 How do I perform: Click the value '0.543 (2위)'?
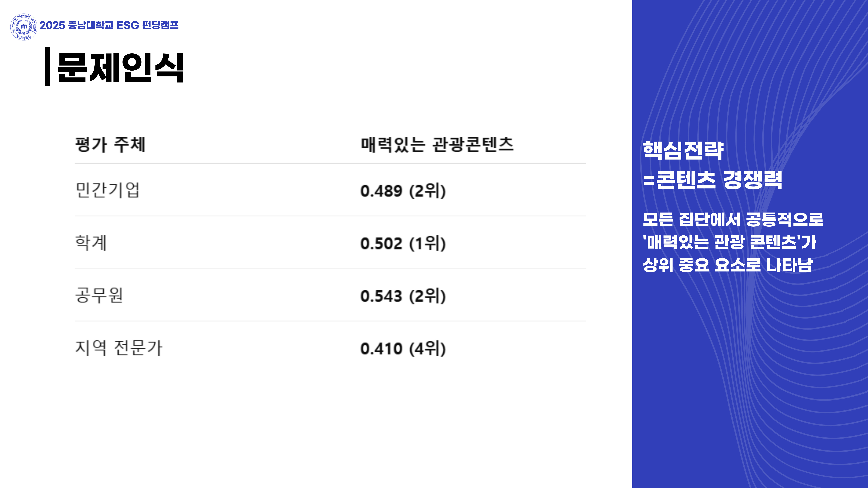click(403, 296)
